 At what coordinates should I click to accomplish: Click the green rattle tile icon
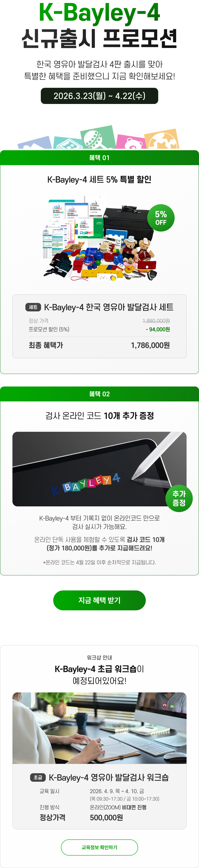tap(98, 138)
